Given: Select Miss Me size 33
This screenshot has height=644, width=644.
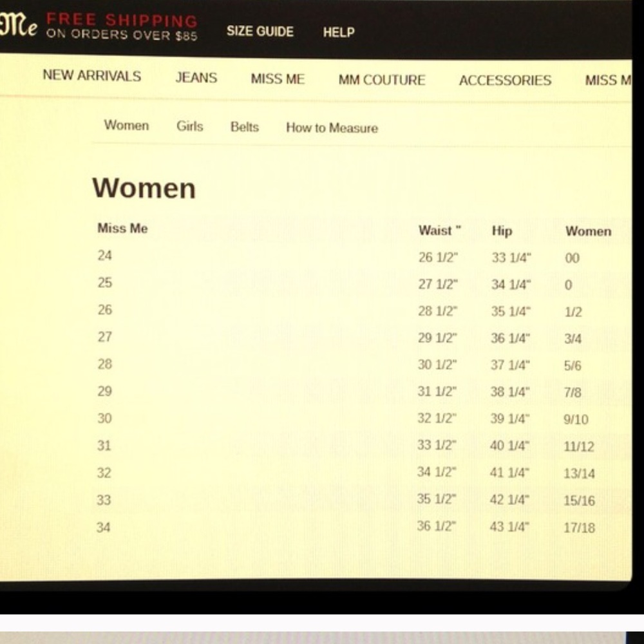Looking at the screenshot, I should (104, 500).
